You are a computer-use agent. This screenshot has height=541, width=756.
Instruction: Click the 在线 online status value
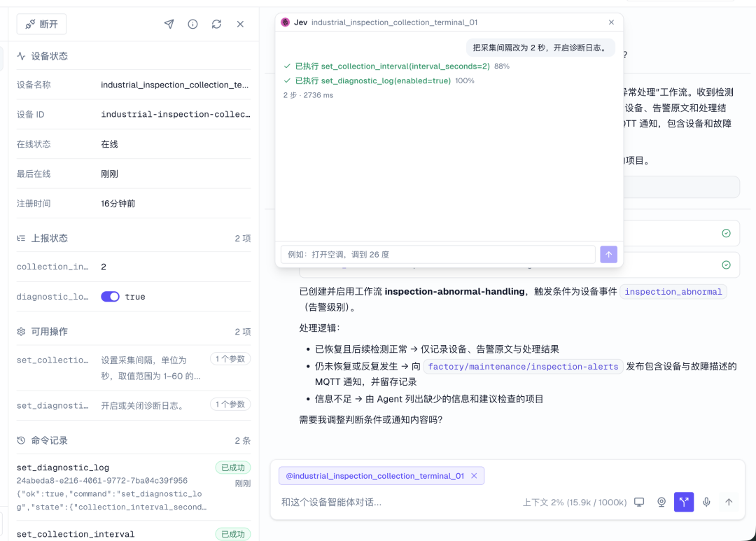click(109, 144)
